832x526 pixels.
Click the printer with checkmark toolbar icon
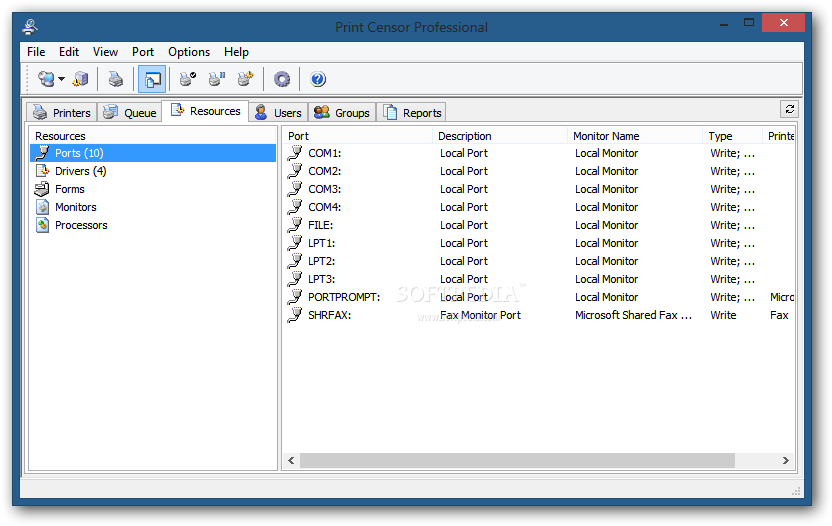(x=187, y=79)
